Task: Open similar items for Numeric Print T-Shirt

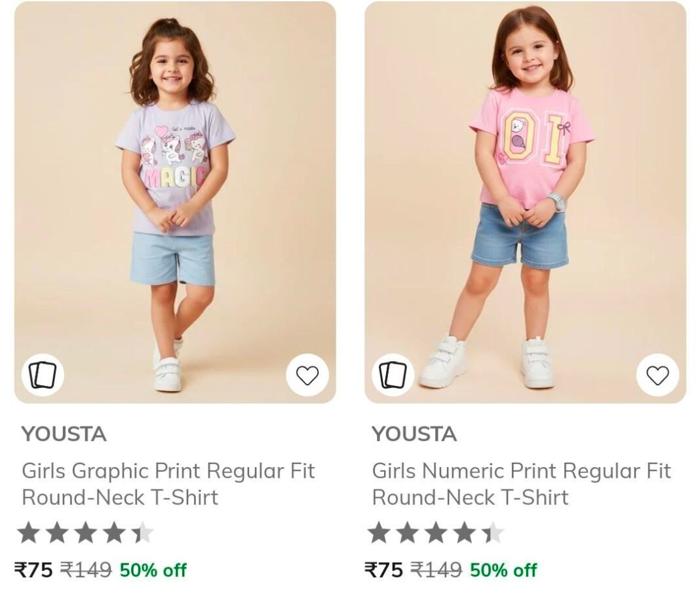Action: 393,375
